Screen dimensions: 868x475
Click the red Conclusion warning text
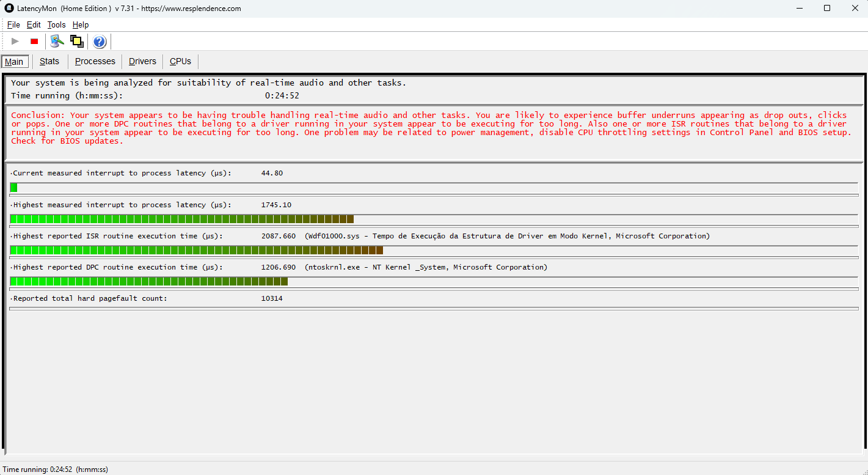(x=431, y=128)
